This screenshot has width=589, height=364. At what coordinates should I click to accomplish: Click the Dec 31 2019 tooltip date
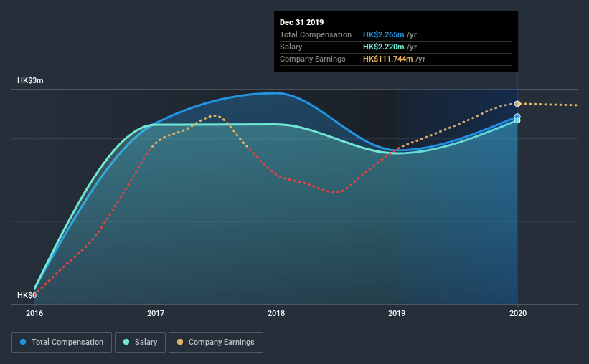tap(301, 22)
